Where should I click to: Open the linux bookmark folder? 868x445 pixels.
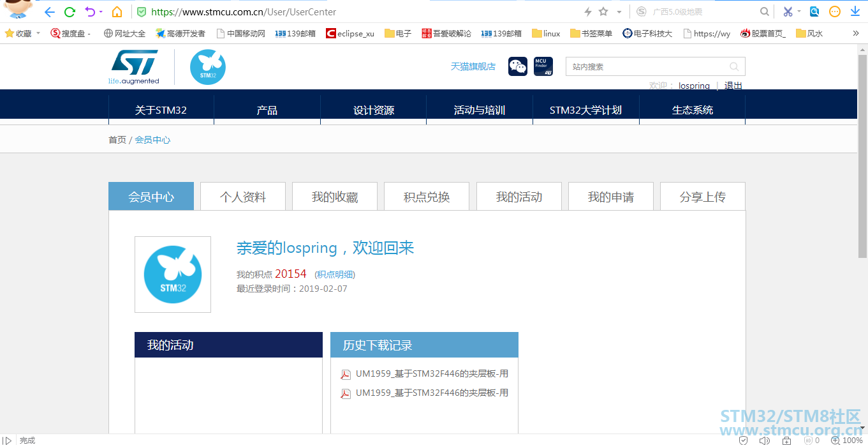click(546, 33)
